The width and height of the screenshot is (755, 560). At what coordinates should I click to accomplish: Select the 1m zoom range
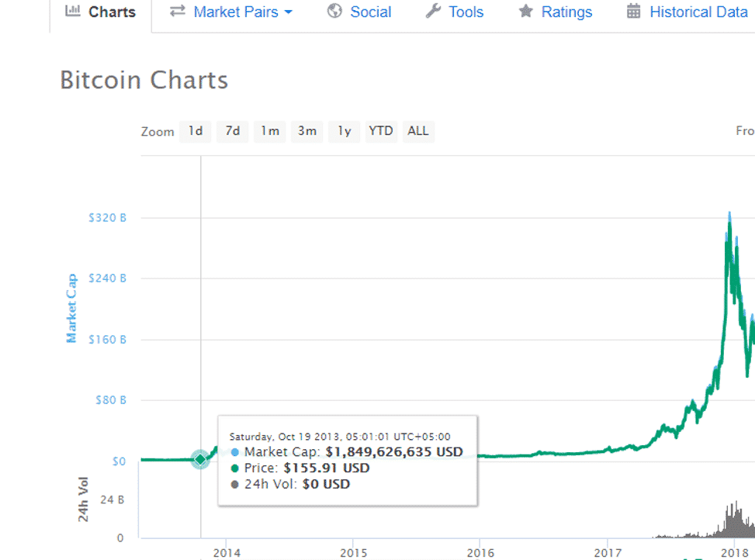[x=270, y=131]
